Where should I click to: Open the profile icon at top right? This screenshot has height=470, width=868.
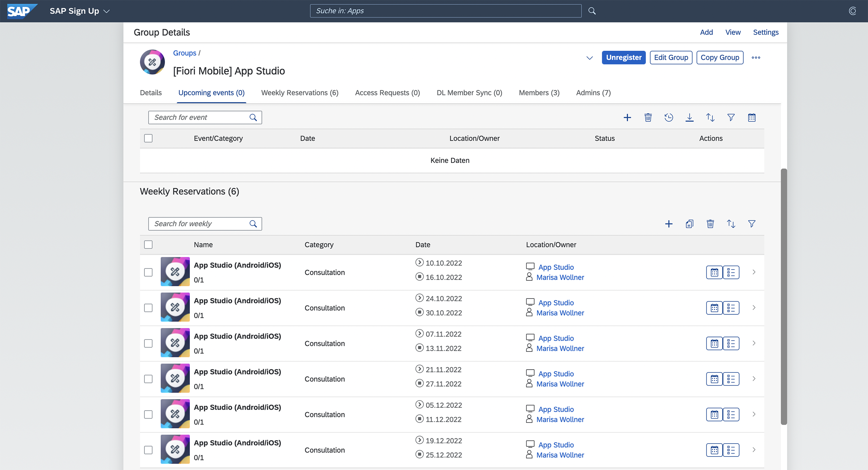coord(852,11)
